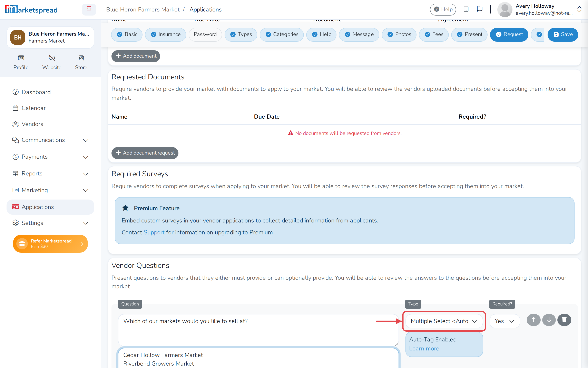Switch to the Types step tab
Image resolution: width=588 pixels, height=368 pixels.
[241, 35]
